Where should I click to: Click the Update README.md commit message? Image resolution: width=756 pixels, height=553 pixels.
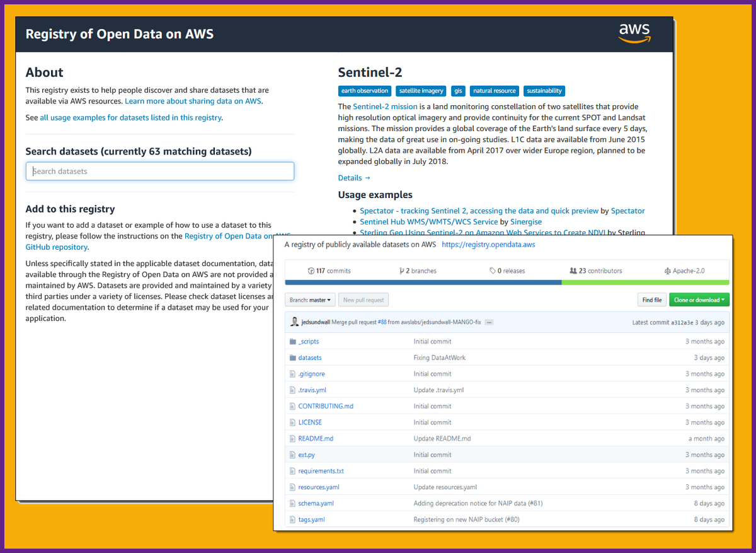(x=442, y=438)
